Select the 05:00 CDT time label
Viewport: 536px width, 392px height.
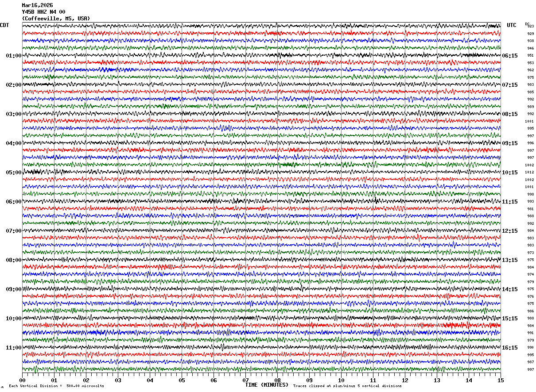point(14,173)
